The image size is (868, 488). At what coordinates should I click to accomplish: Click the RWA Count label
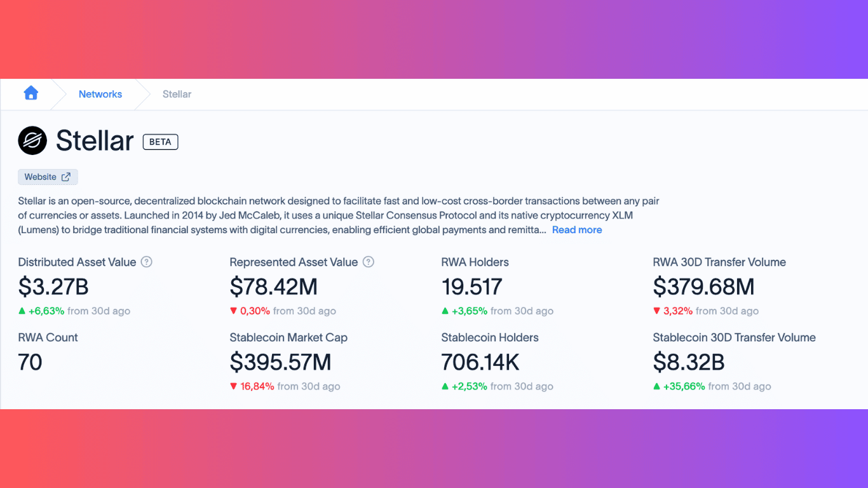click(x=48, y=337)
